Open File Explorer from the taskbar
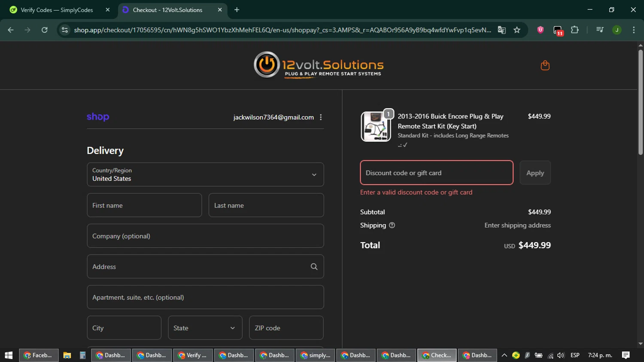 tap(67, 355)
